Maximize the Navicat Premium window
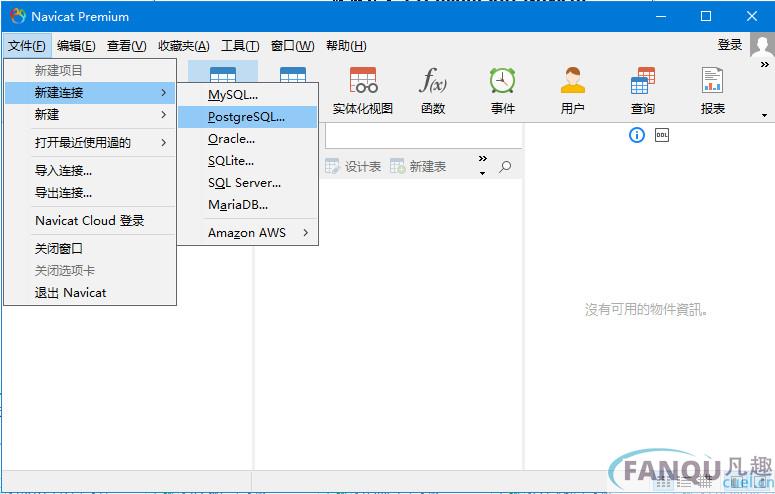 click(x=706, y=16)
